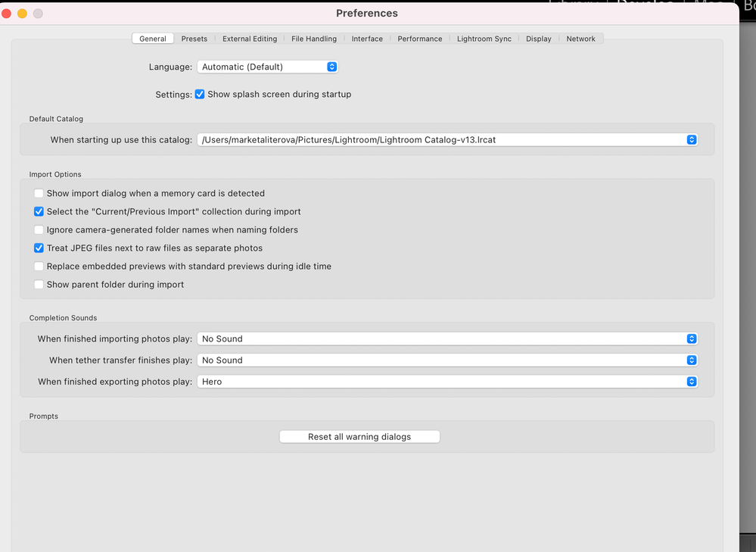
Task: Open the External Editing tab
Action: point(250,39)
